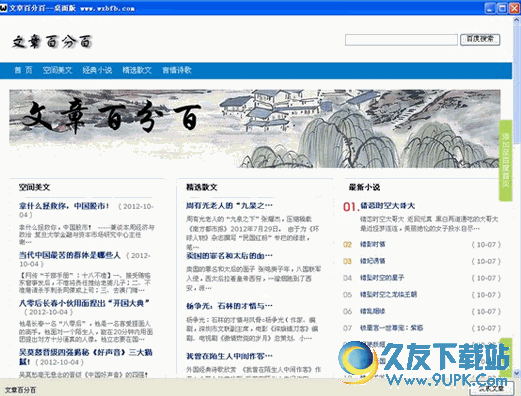
Task: Open the 《好声音》三大猫腻 article
Action: coord(85,357)
